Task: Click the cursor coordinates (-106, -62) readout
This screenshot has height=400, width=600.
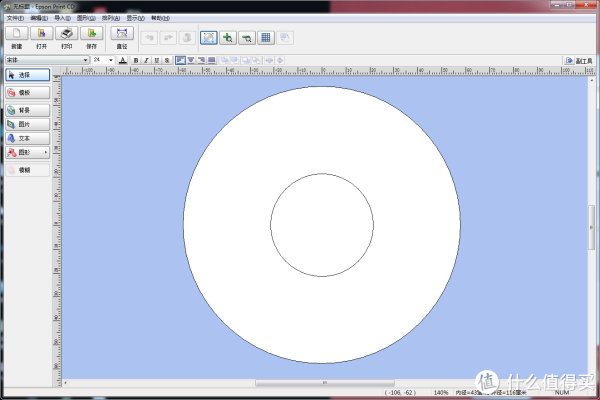Action: [400, 392]
